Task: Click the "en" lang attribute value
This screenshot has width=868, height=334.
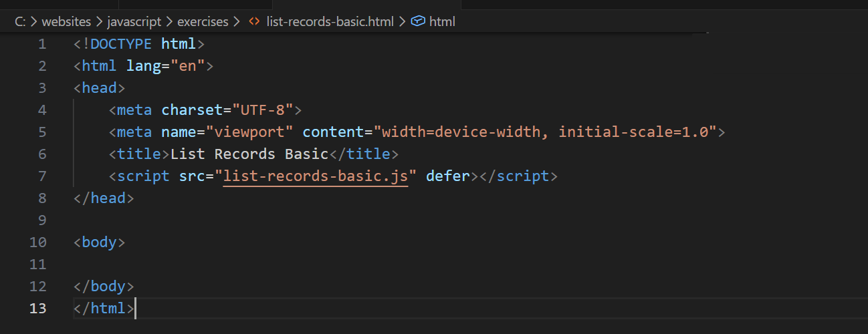Action: pyautogui.click(x=188, y=66)
